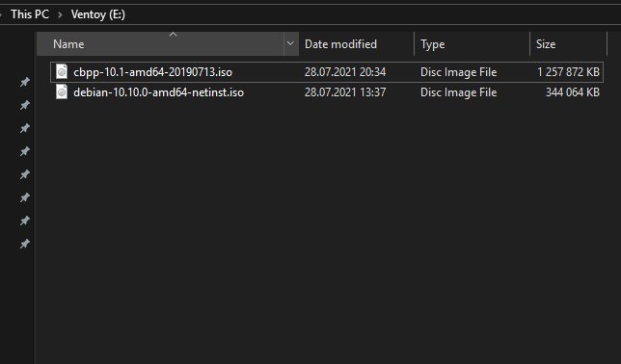Click the sort arrow above the Name column
The width and height of the screenshot is (621, 364).
[x=173, y=35]
